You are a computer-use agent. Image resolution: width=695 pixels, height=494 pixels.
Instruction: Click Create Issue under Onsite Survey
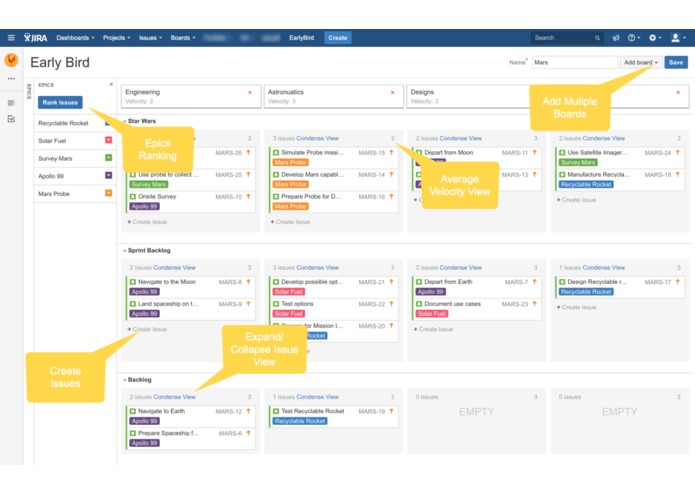(x=147, y=222)
